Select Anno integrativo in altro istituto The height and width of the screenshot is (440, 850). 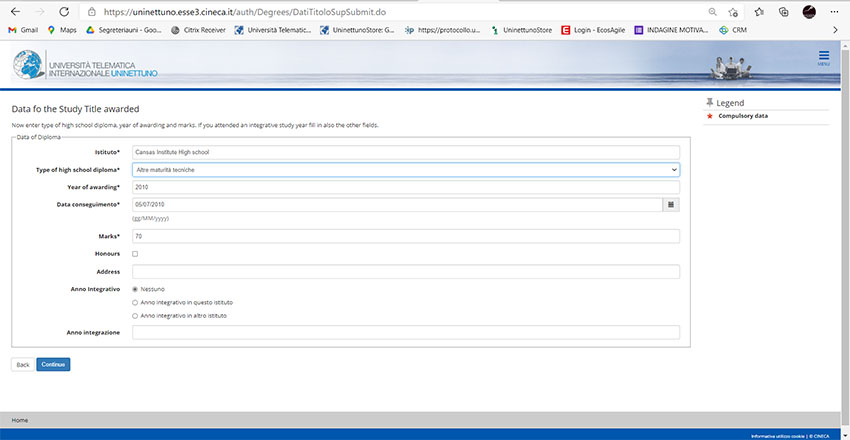[x=135, y=316]
